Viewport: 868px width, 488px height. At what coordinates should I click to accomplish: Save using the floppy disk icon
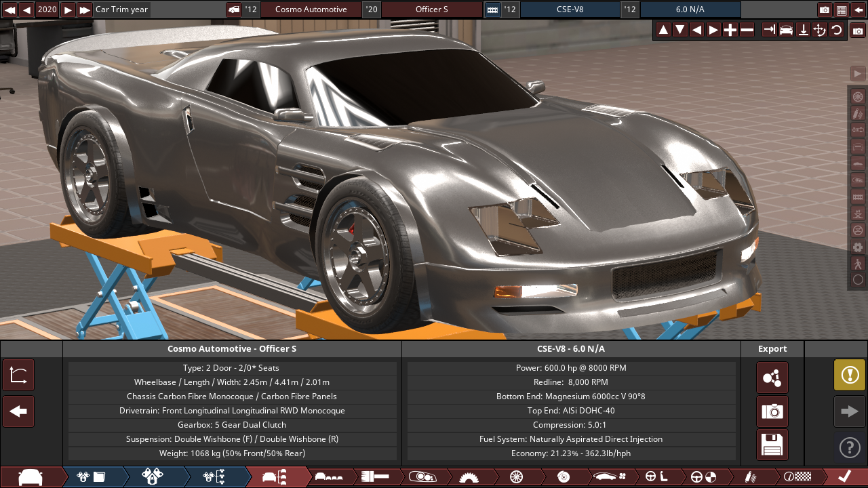(772, 445)
